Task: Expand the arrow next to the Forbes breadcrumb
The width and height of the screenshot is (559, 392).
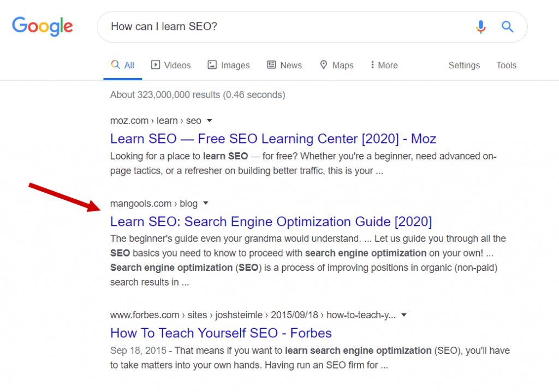Action: 403,314
